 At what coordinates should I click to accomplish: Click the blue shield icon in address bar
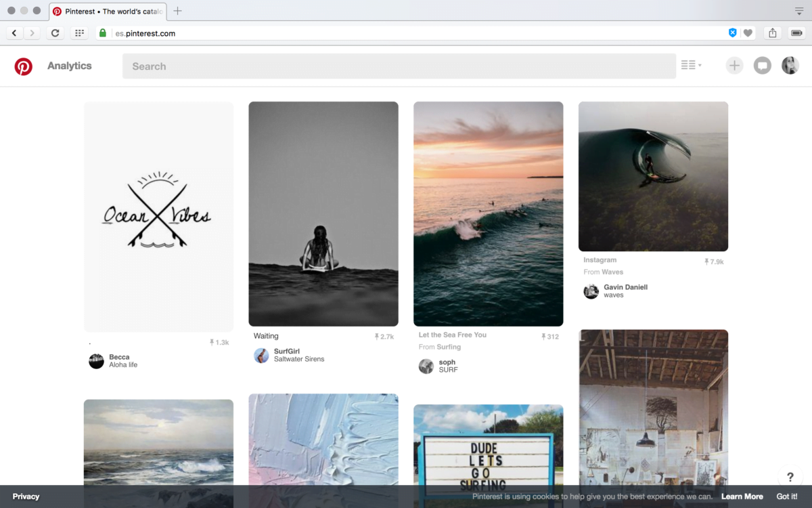pos(733,33)
